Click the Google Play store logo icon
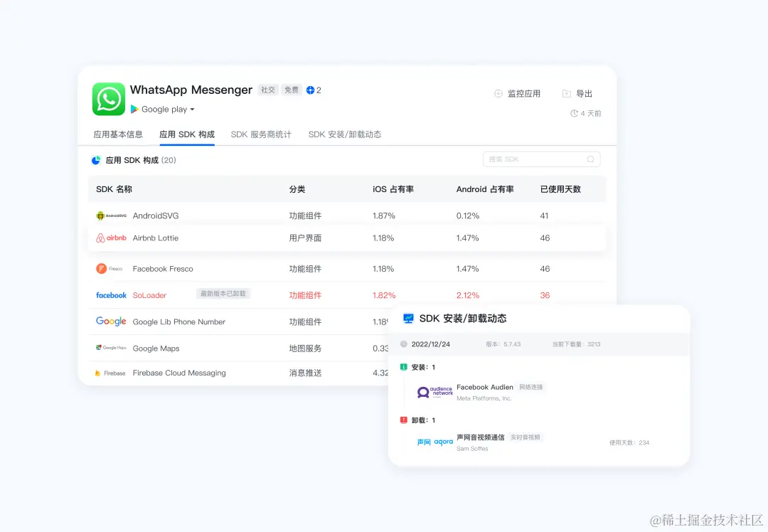 [134, 110]
